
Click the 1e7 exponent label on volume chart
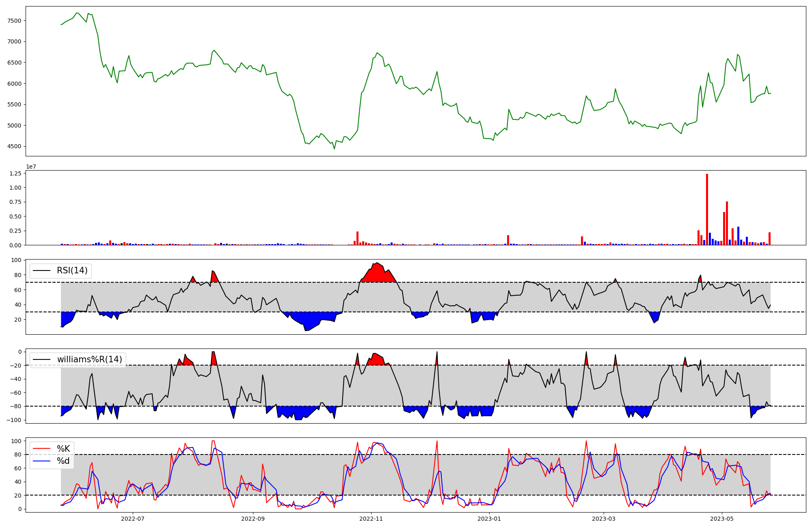click(x=31, y=167)
